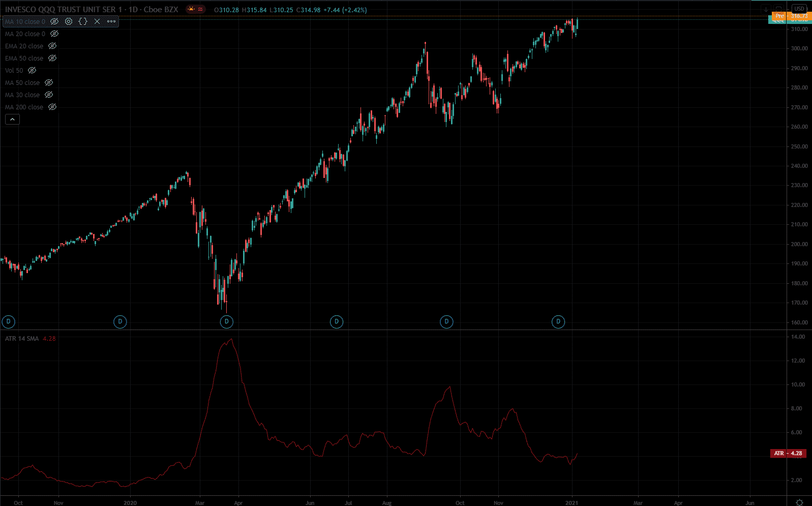Image resolution: width=812 pixels, height=506 pixels.
Task: Click the low value L310.25
Action: click(x=281, y=10)
